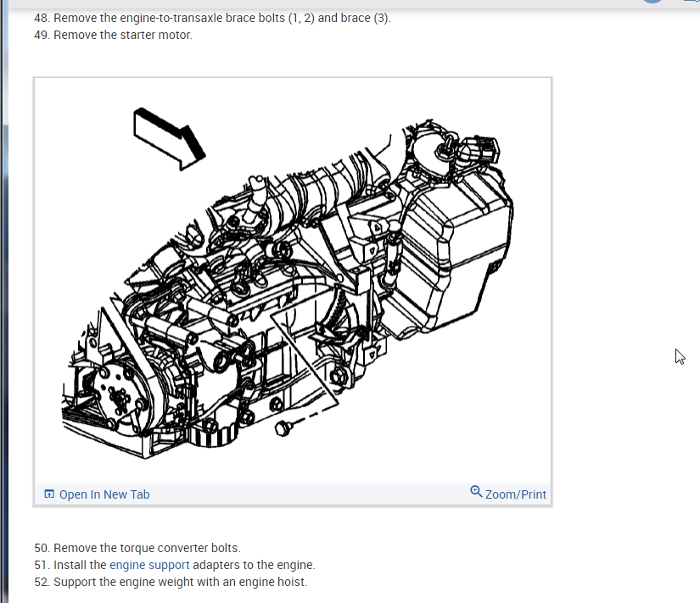
Task: Select the text Remove the starter motor
Action: tap(123, 35)
